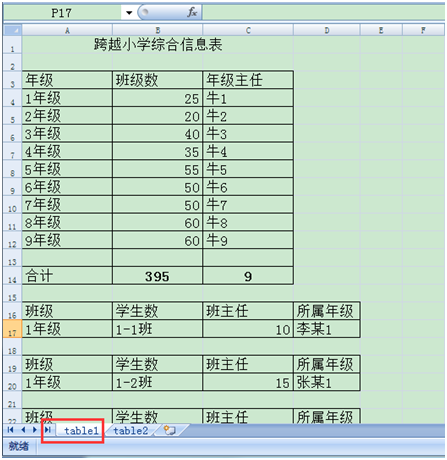Screen dimensions: 447x460
Task: Click the insert new worksheet icon
Action: 170,430
